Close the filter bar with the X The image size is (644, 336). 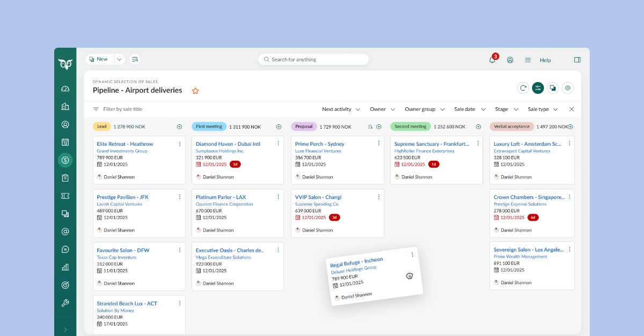tap(572, 109)
